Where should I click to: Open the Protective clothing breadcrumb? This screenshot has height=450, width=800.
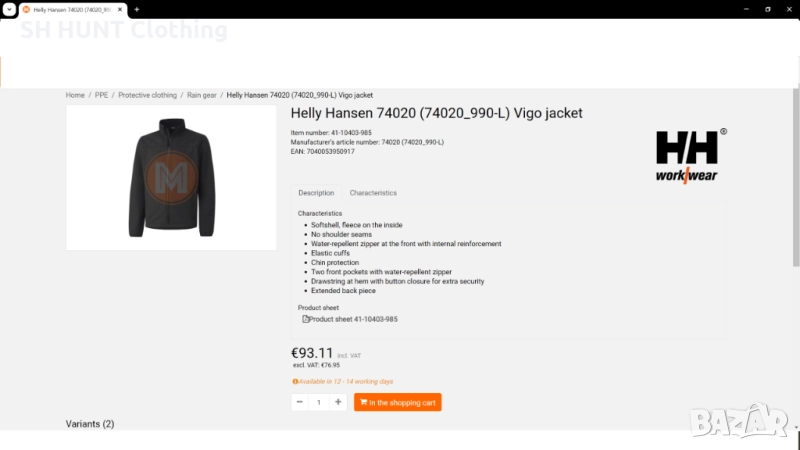tap(147, 95)
